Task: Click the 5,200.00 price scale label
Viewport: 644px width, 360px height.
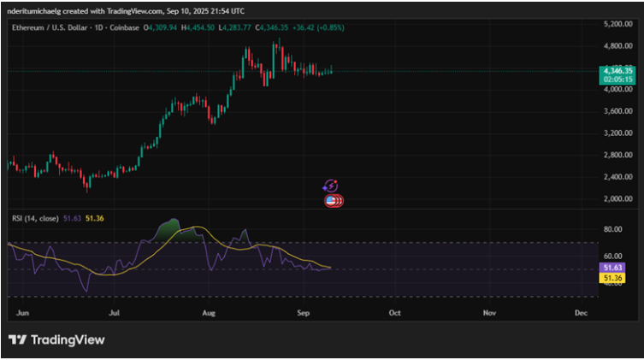Action: point(616,23)
